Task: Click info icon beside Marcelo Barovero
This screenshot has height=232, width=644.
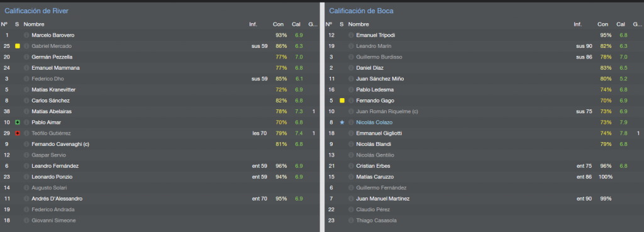Action: 26,35
